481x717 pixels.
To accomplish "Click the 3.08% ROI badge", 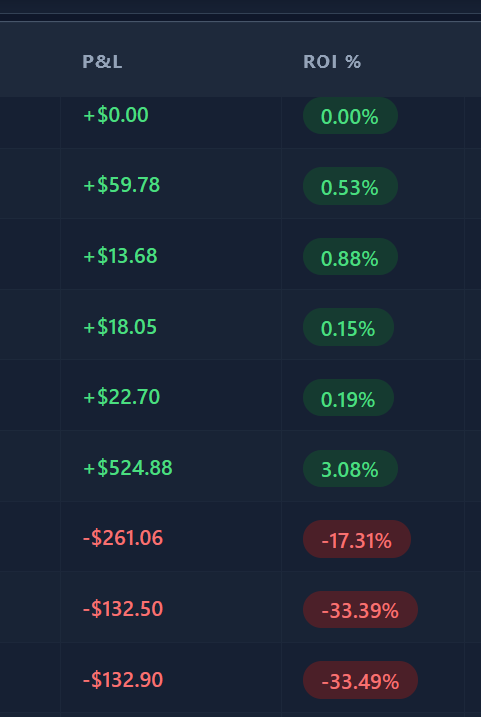I will tap(350, 469).
